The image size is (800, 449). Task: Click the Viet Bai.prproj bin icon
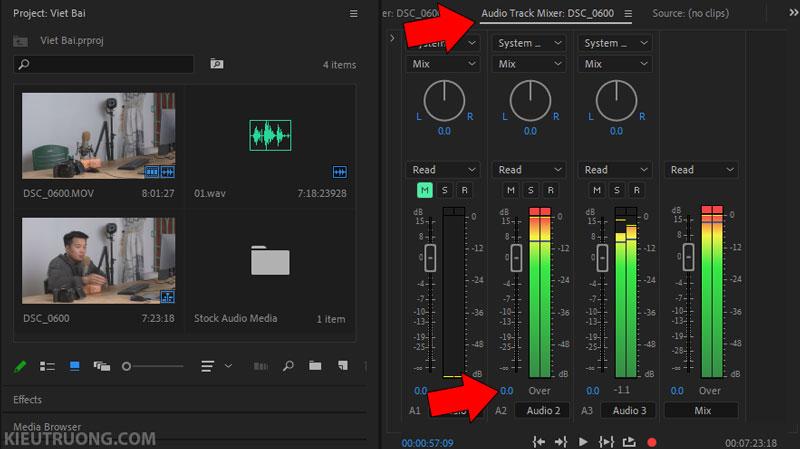[20, 41]
